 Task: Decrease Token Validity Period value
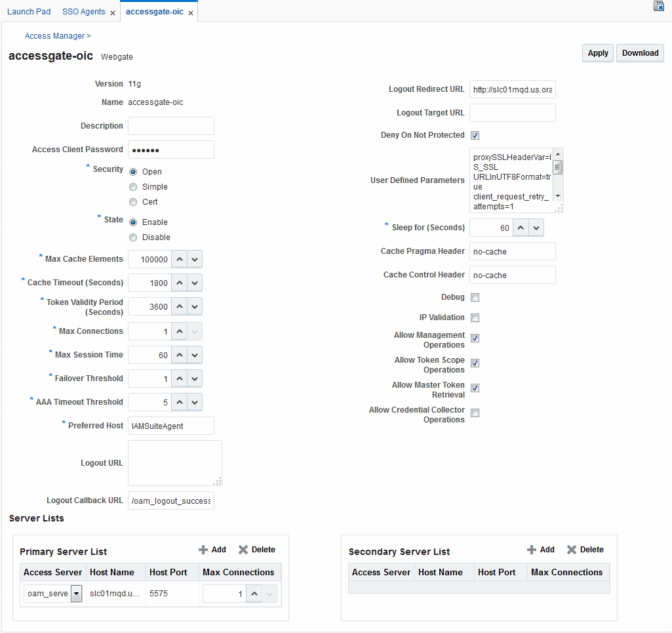pyautogui.click(x=195, y=306)
